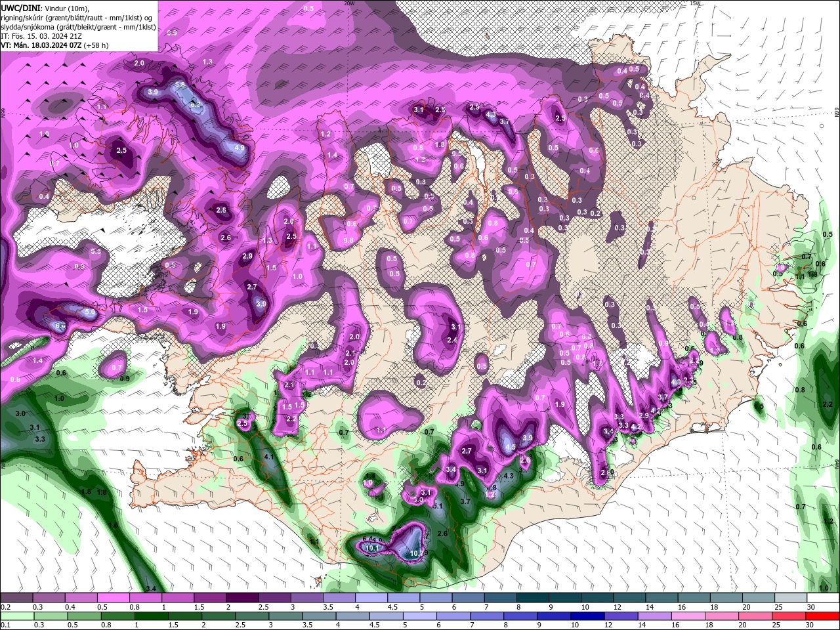Select the darkest green swatch labeled 1 in the bottom legend row
Screen dimensions: 840x630
pyautogui.click(x=151, y=616)
